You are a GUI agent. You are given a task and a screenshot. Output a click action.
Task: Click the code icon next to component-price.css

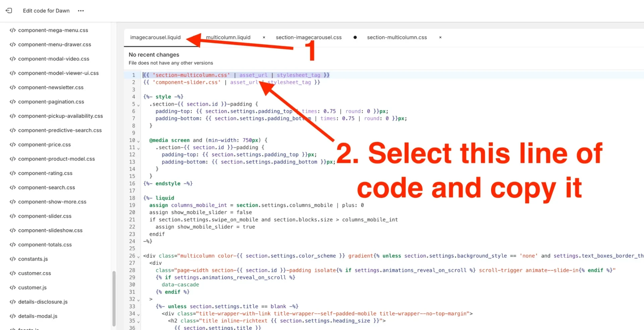[12, 144]
